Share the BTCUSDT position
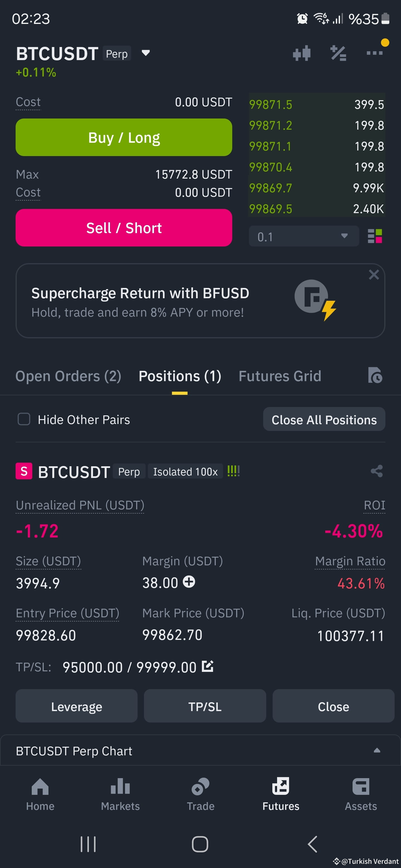This screenshot has width=401, height=868. [376, 471]
